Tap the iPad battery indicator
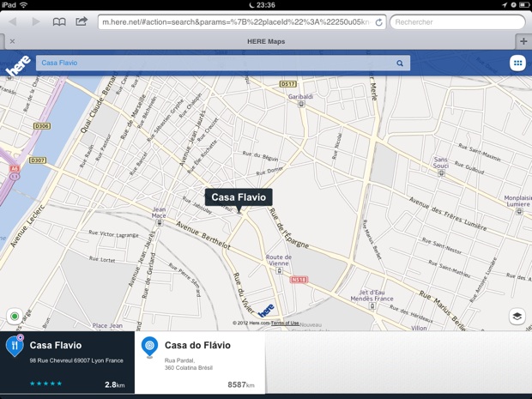The image size is (532, 399). coord(524,5)
